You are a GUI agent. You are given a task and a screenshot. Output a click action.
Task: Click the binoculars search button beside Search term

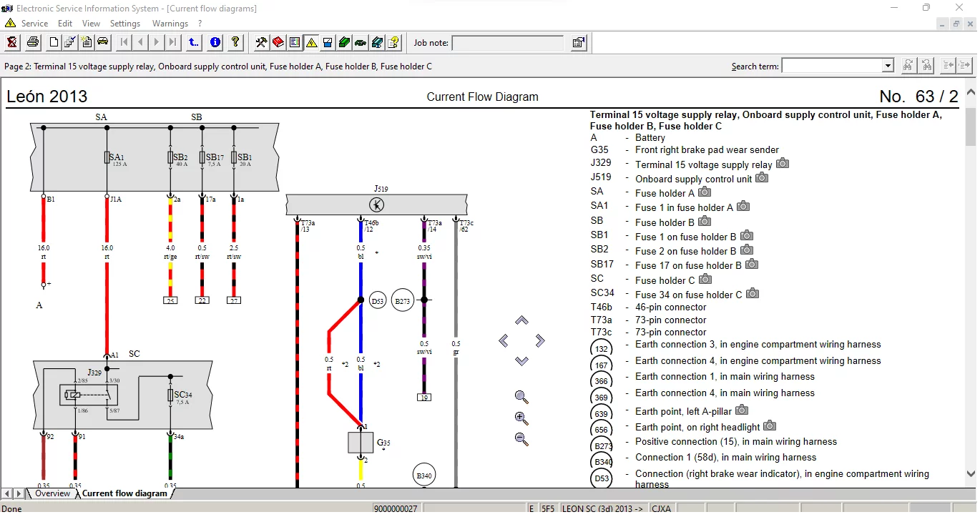908,66
